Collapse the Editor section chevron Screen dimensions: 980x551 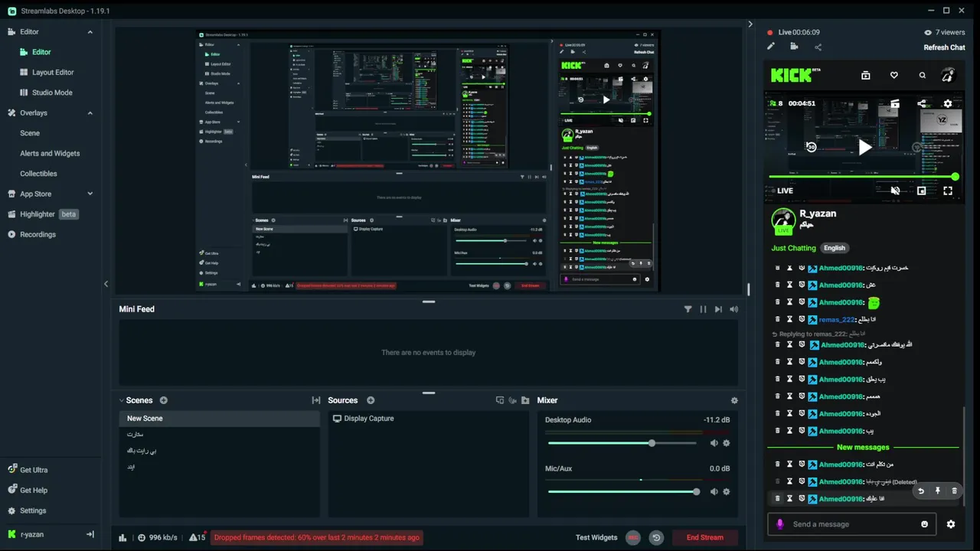(x=90, y=32)
